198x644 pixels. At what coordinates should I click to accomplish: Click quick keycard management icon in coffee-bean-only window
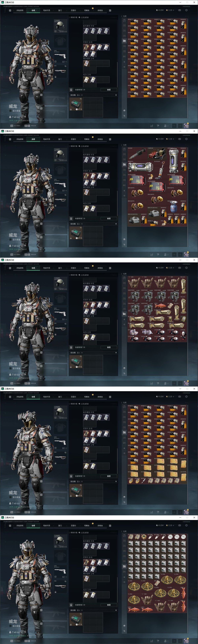71,90
